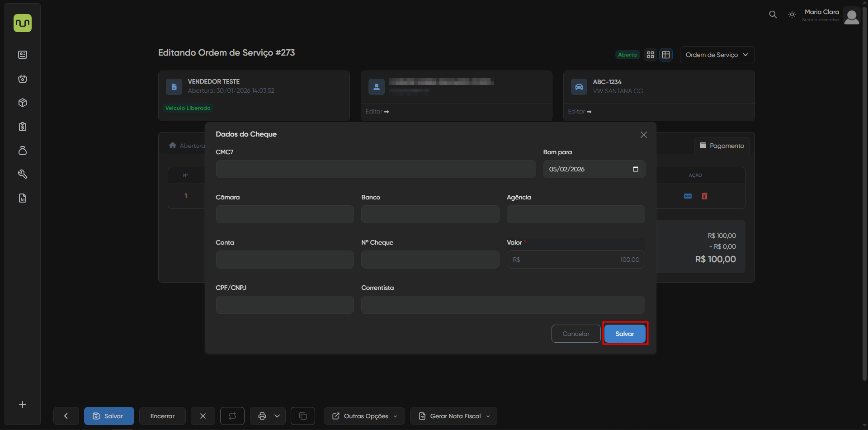Delete payment row with red trash icon
Image resolution: width=868 pixels, height=430 pixels.
pyautogui.click(x=704, y=196)
